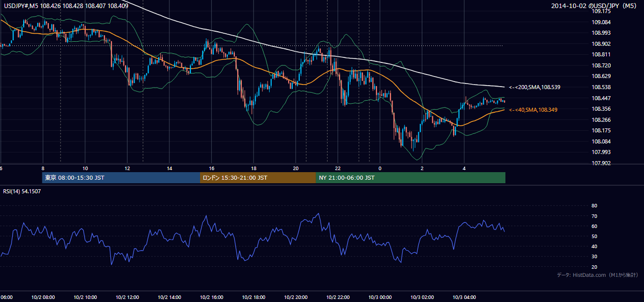
Task: Click RSI axis level 80
Action: pyautogui.click(x=594, y=206)
